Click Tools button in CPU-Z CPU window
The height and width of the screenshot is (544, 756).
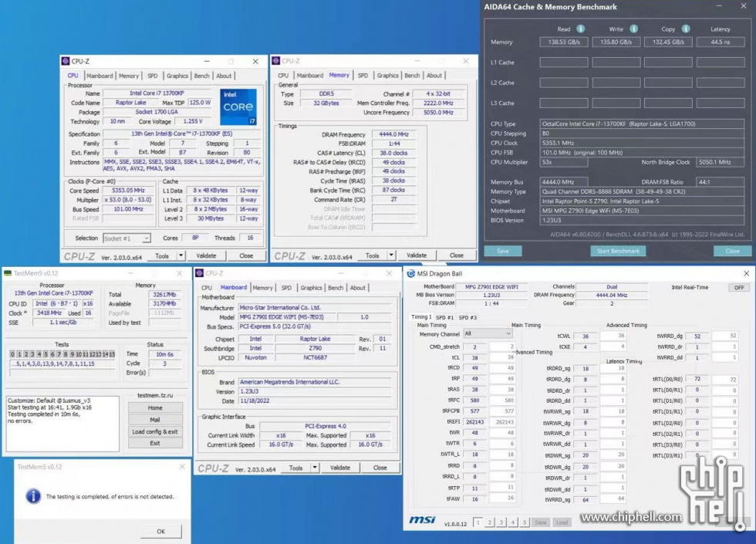(x=162, y=255)
